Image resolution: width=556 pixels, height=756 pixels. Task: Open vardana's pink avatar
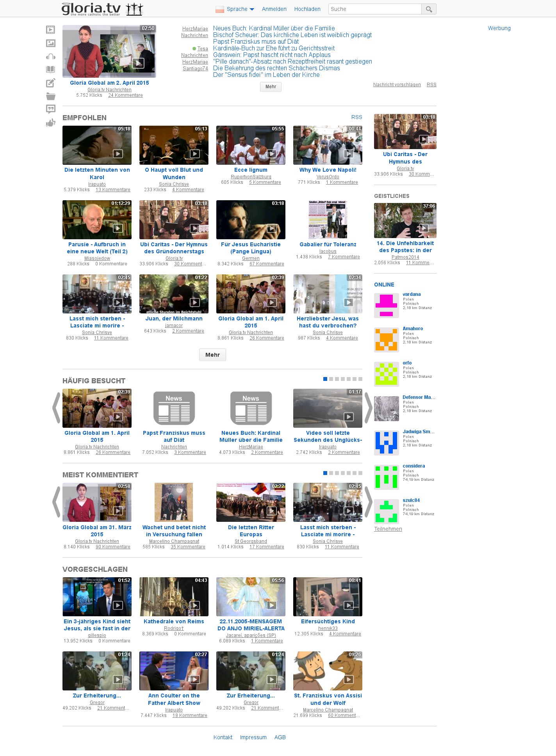pos(387,305)
